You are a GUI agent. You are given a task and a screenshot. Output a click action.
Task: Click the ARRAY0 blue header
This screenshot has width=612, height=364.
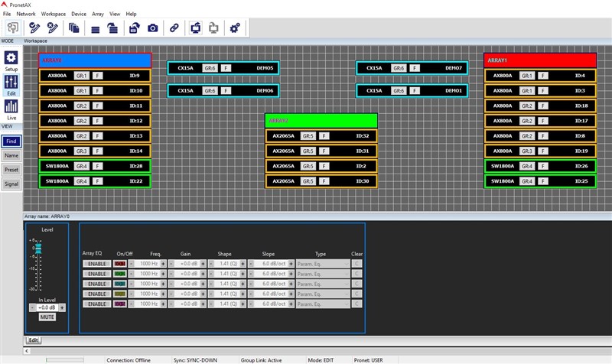pos(95,60)
